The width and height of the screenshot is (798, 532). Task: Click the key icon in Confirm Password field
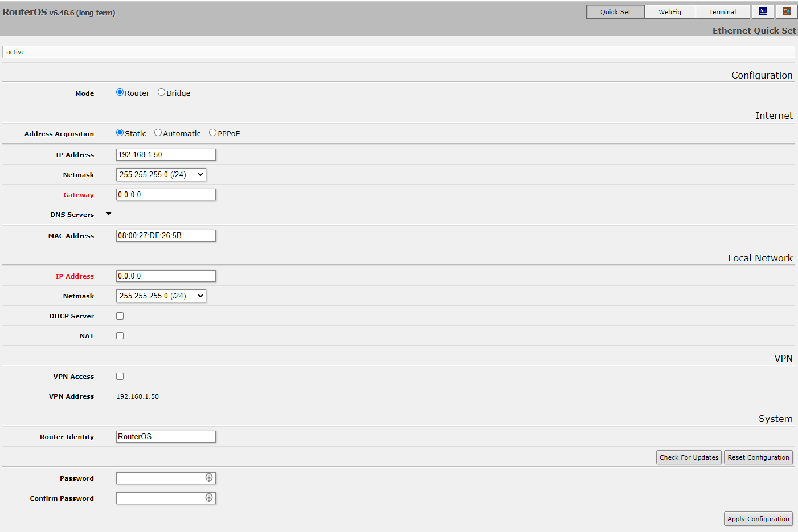tap(209, 498)
